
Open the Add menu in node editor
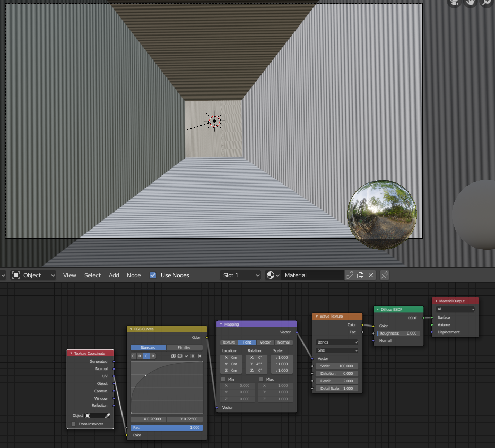[x=114, y=275]
